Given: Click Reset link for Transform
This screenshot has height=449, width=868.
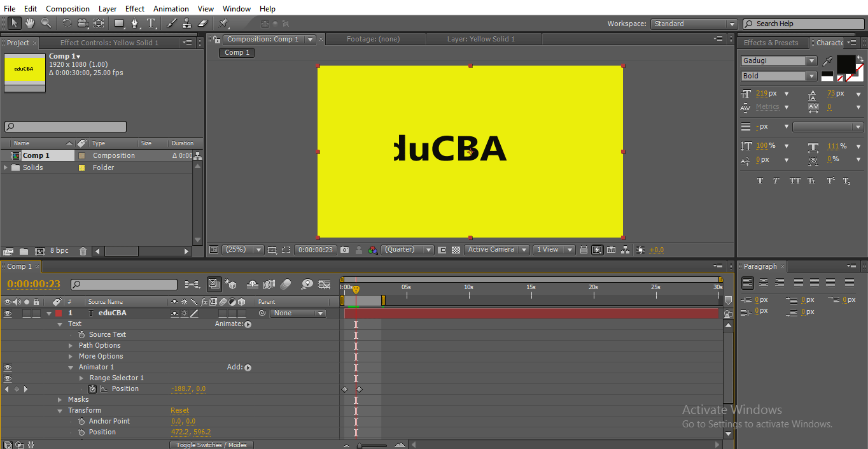Looking at the screenshot, I should 179,411.
